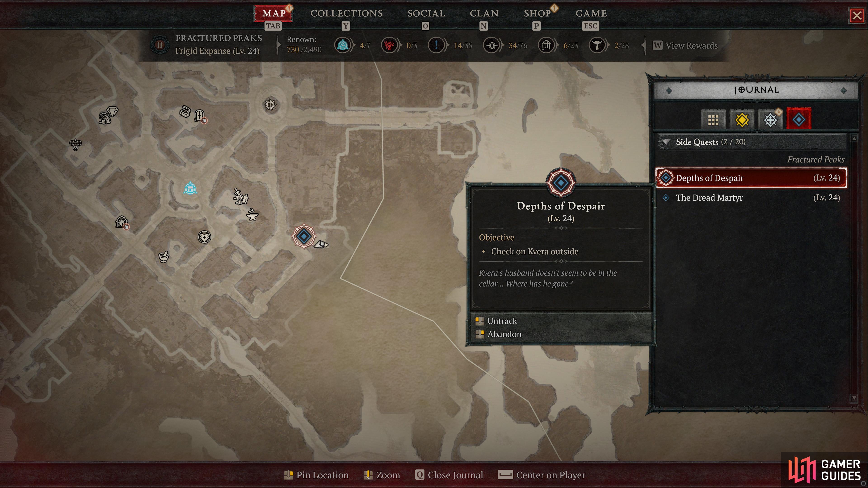
Task: Select the blacksmith anvil icon on the map
Action: 252,215
